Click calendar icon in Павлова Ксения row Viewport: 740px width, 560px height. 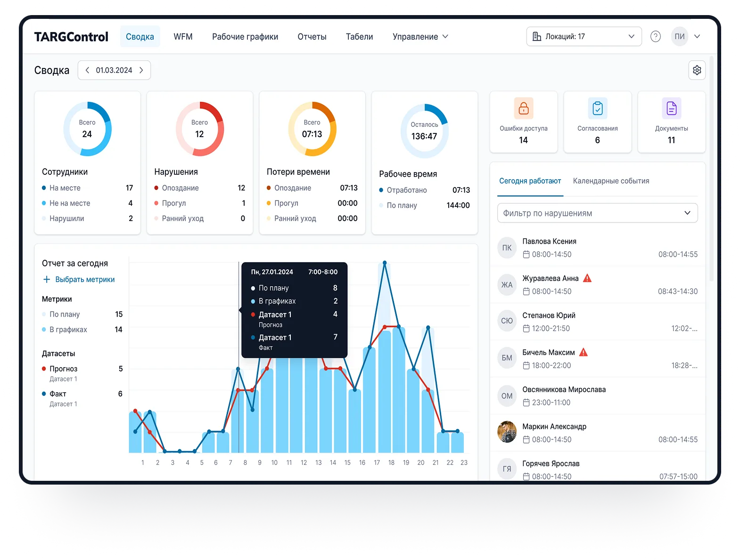tap(526, 255)
